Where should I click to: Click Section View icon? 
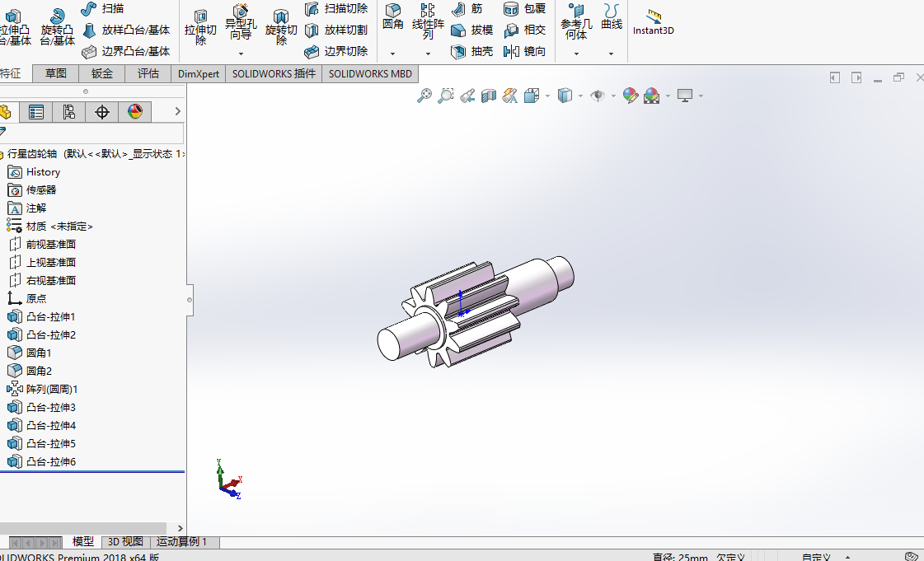489,96
